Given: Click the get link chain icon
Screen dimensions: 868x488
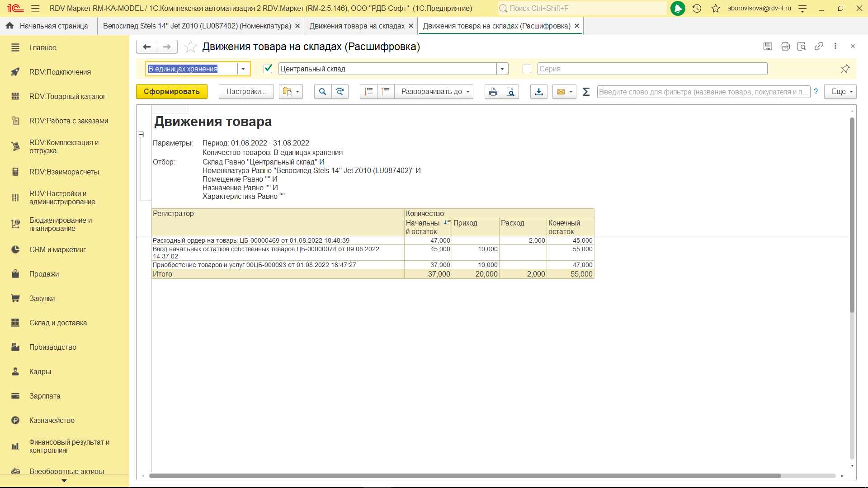Looking at the screenshot, I should click(819, 46).
